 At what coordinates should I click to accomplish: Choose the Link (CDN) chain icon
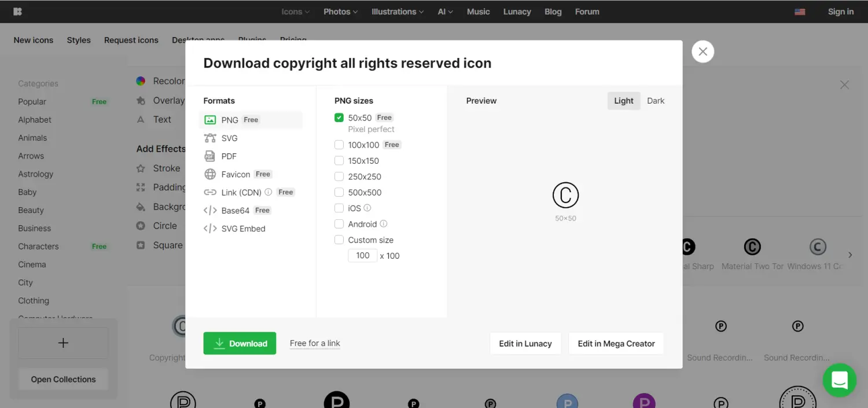pos(210,192)
